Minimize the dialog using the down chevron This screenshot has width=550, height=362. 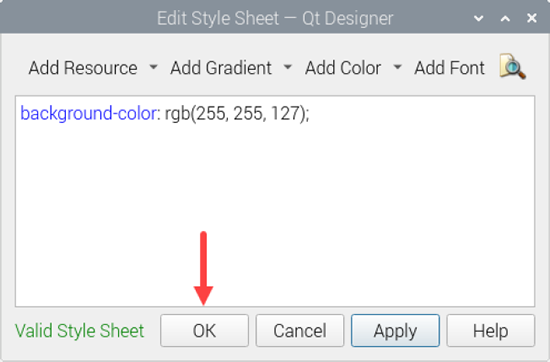click(x=479, y=18)
